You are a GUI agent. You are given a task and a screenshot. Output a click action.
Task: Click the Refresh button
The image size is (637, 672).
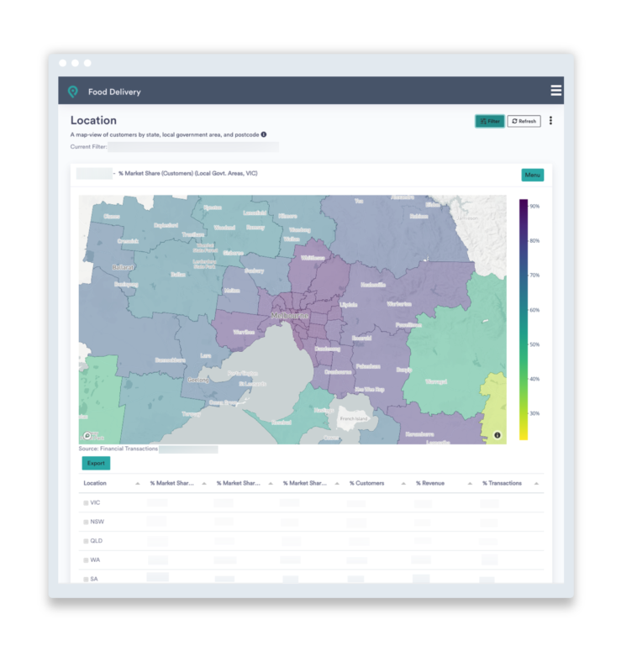pyautogui.click(x=524, y=121)
